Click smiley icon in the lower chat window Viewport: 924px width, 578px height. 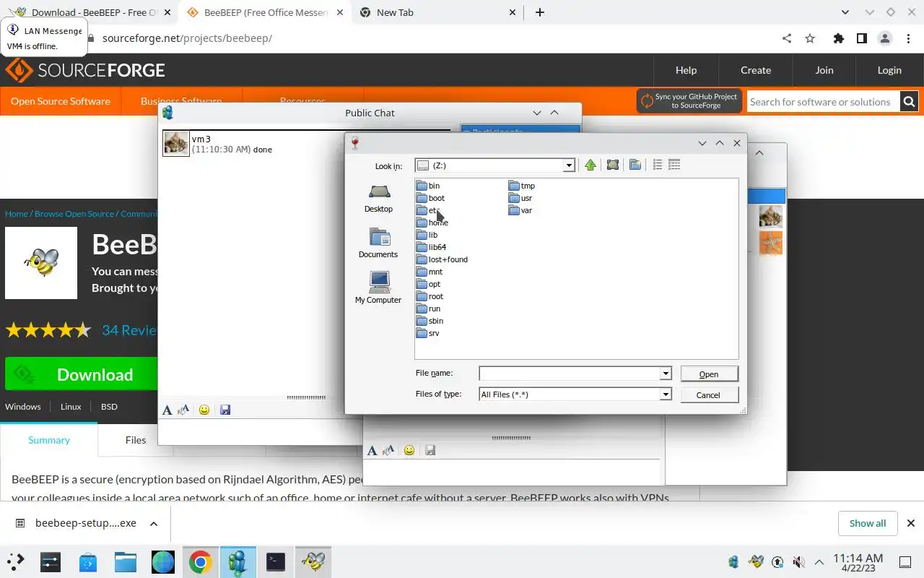click(409, 450)
